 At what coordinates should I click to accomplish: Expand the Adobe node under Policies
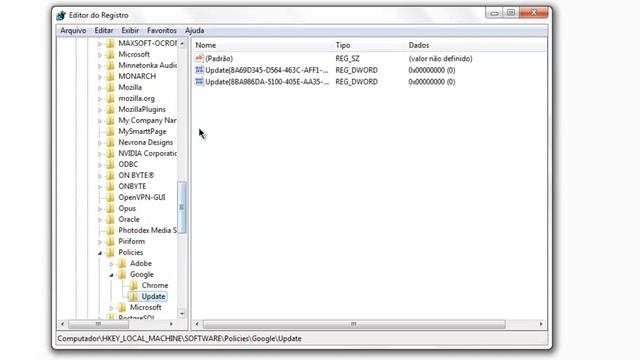point(111,264)
